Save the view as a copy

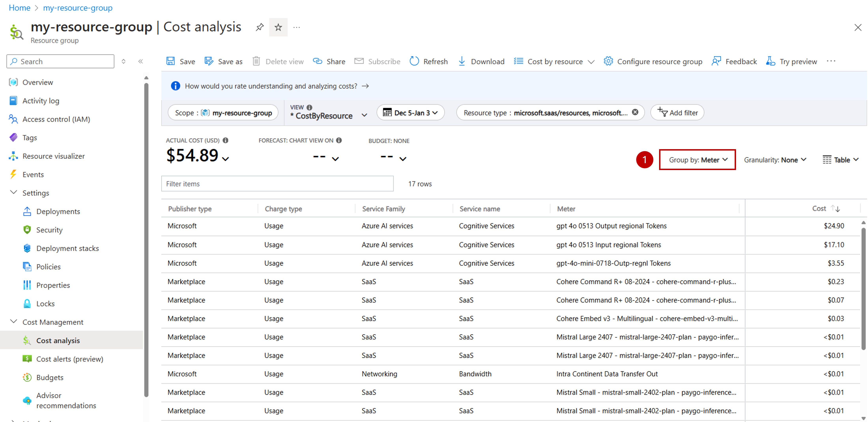[223, 61]
